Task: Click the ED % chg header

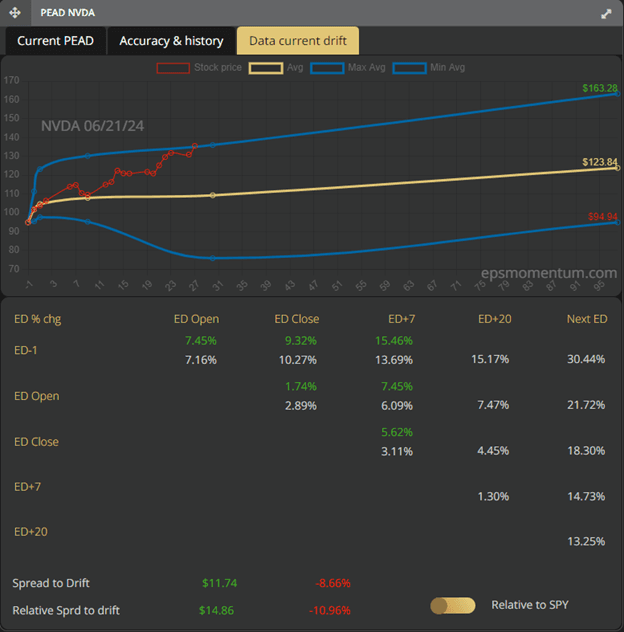Action: point(37,319)
